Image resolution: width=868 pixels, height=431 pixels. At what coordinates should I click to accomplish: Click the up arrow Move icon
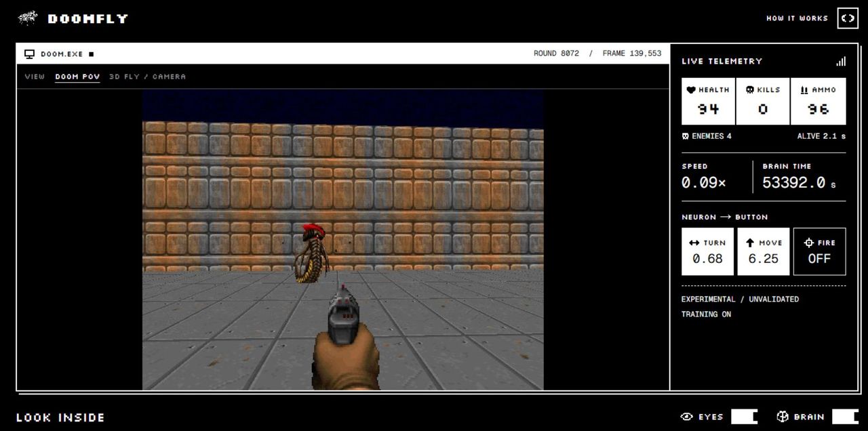click(750, 243)
